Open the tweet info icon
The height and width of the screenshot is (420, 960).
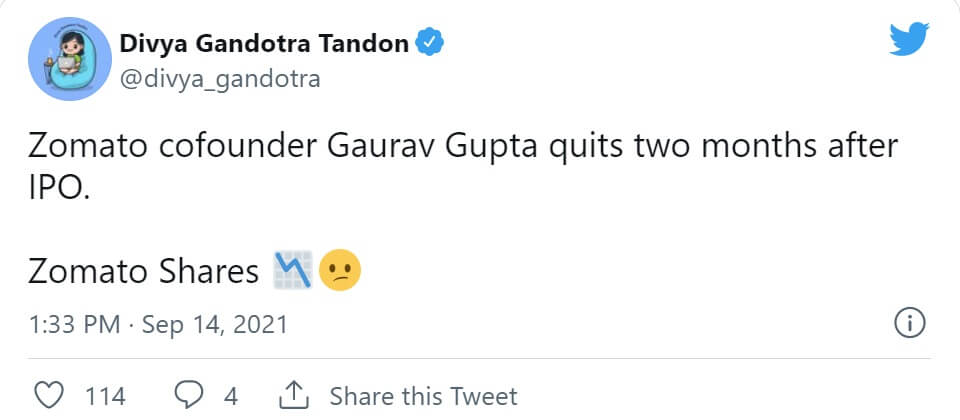pos(910,324)
